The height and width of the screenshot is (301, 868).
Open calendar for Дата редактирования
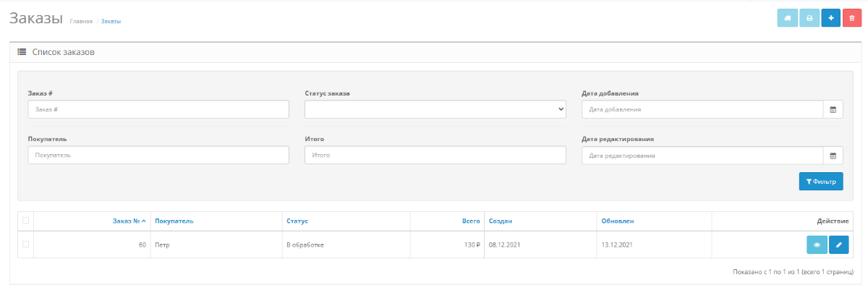coord(833,156)
